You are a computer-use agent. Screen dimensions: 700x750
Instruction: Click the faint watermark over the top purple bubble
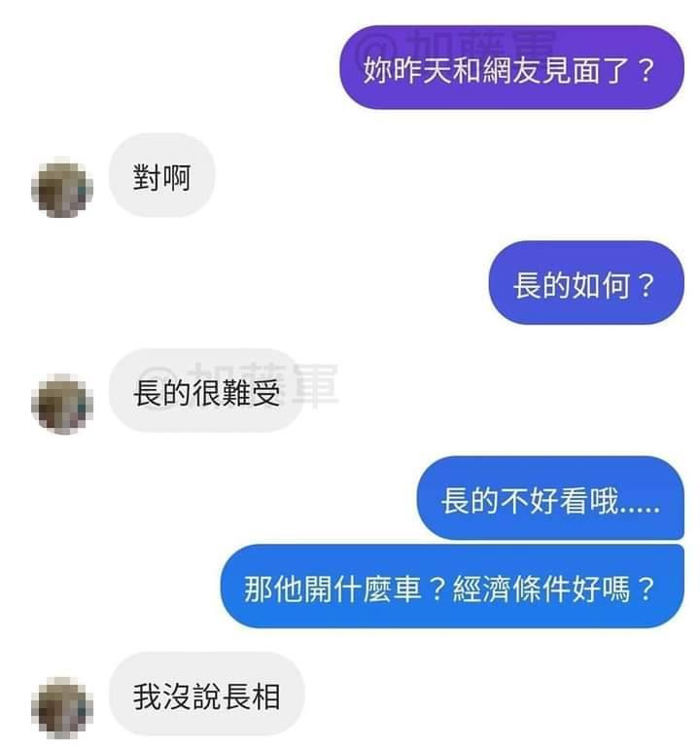click(459, 43)
